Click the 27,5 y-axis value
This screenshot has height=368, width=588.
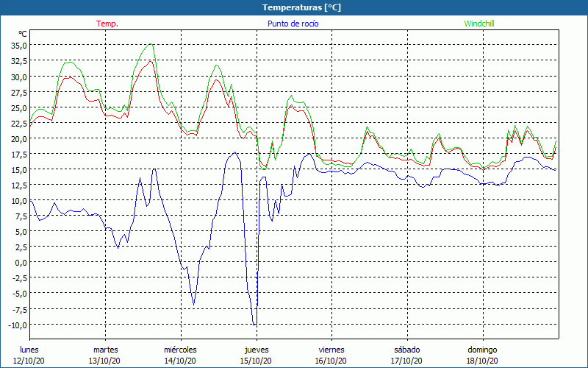18,92
